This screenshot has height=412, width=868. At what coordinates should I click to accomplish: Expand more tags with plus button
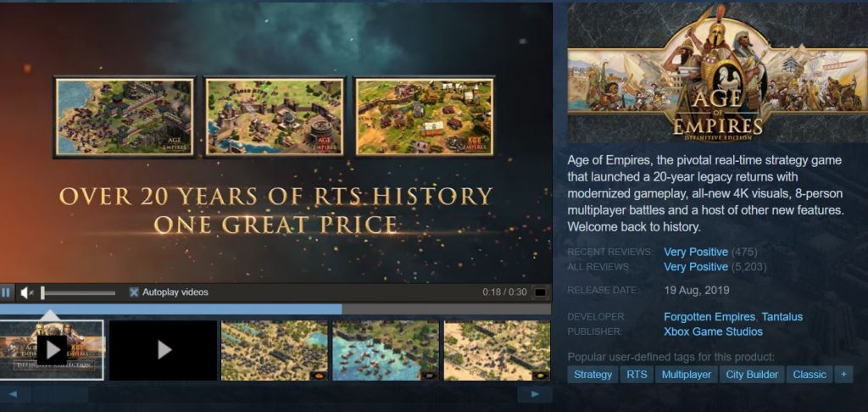pos(843,375)
